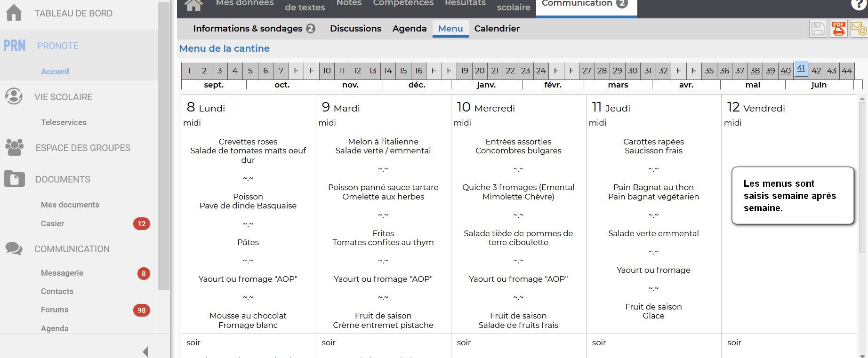868x358 pixels.
Task: Expand the COMMUNICATION section
Action: coord(72,249)
